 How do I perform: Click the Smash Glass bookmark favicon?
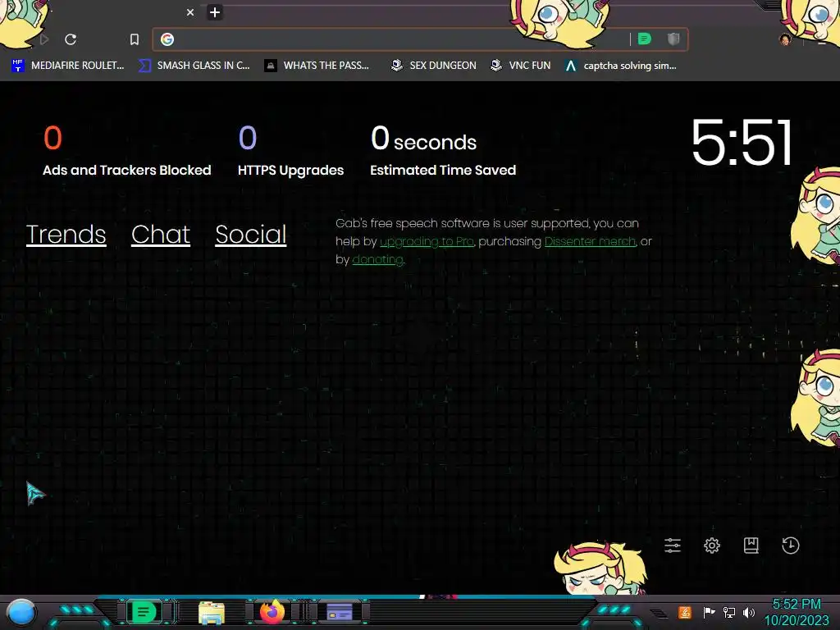tap(144, 66)
